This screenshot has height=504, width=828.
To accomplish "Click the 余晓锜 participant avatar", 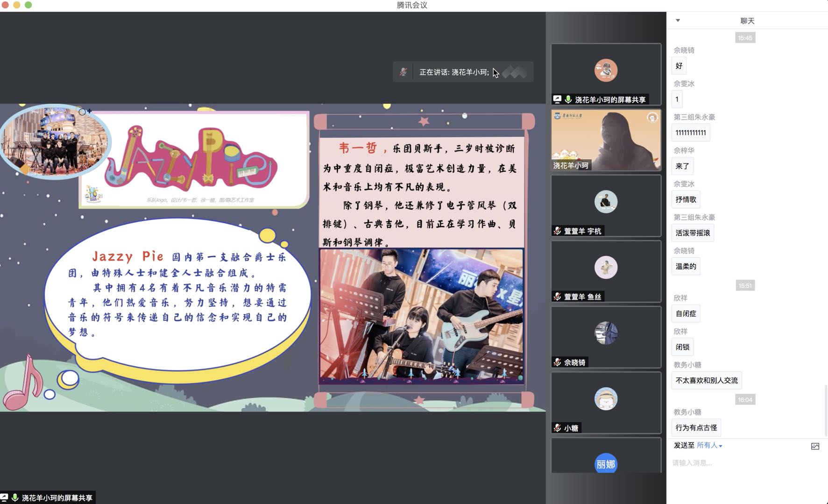I will click(606, 333).
